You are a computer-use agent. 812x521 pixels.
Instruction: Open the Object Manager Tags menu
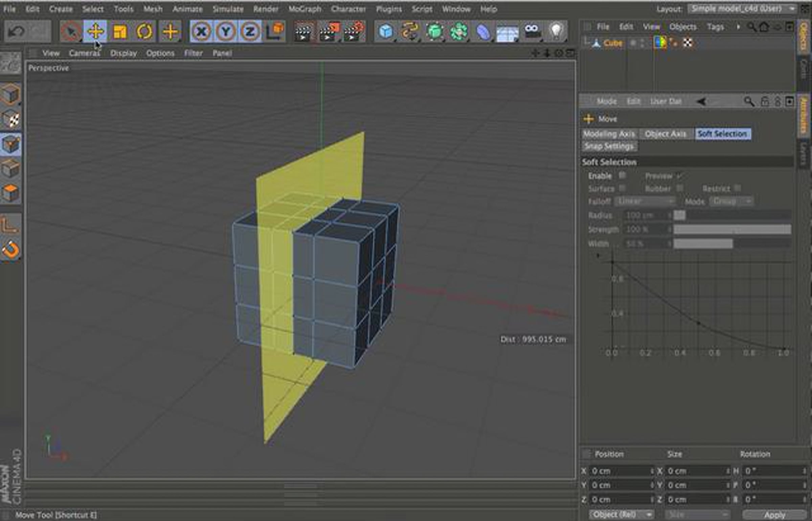[x=715, y=27]
